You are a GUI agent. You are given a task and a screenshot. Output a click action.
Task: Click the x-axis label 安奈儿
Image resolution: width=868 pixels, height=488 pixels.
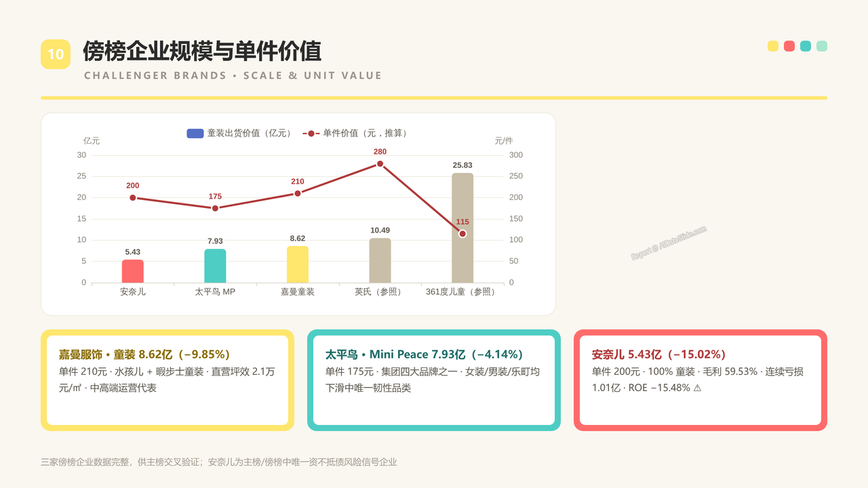133,291
